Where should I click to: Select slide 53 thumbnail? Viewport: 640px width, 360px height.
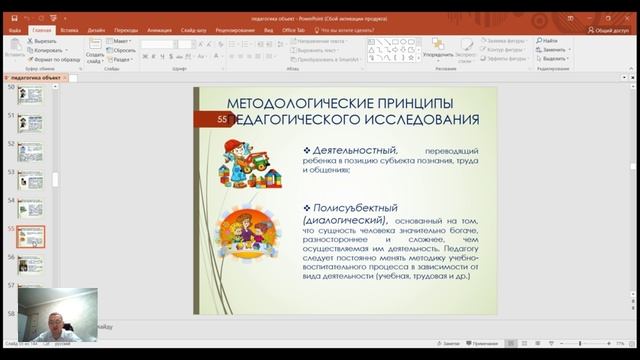tap(30, 180)
